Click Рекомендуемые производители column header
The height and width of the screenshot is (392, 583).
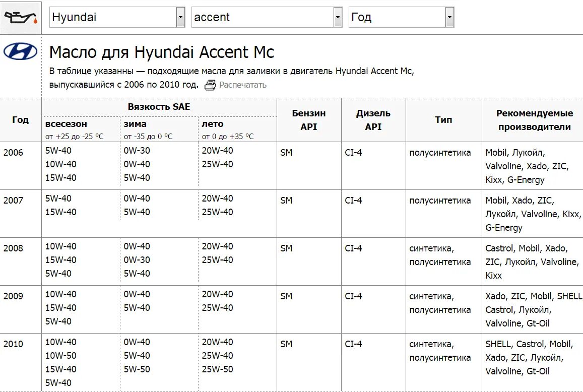[534, 120]
